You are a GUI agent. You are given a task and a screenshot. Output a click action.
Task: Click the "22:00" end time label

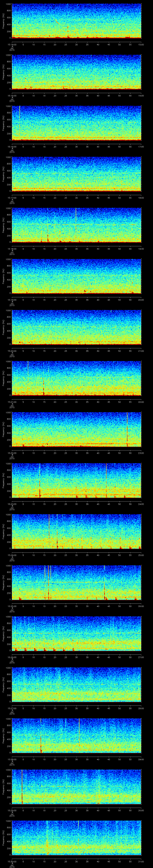coord(141,402)
